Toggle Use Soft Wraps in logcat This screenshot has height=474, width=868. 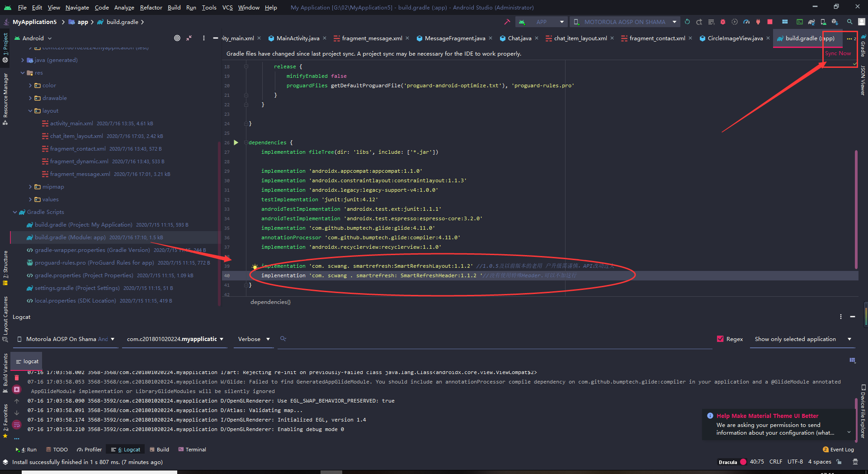coord(17,424)
